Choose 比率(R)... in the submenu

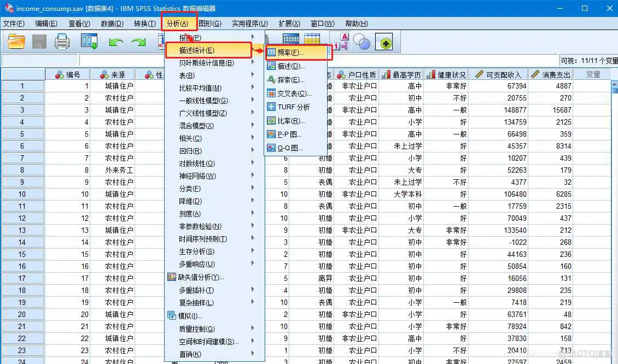click(295, 121)
